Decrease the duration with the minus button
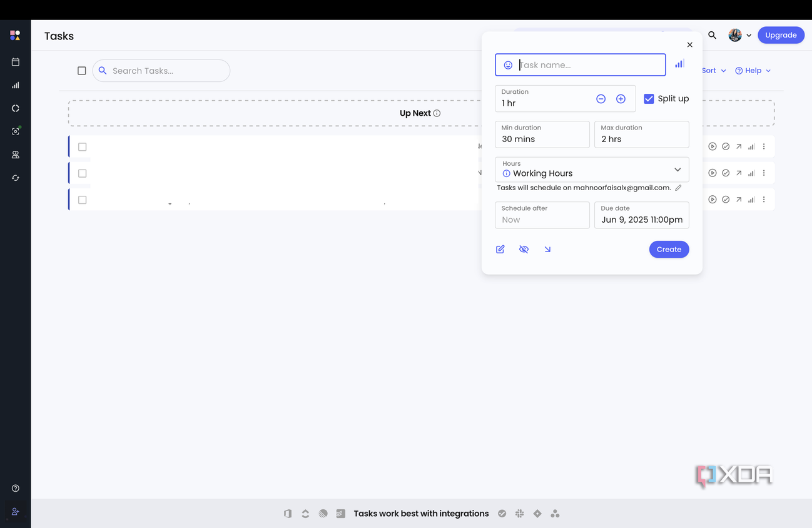 601,99
